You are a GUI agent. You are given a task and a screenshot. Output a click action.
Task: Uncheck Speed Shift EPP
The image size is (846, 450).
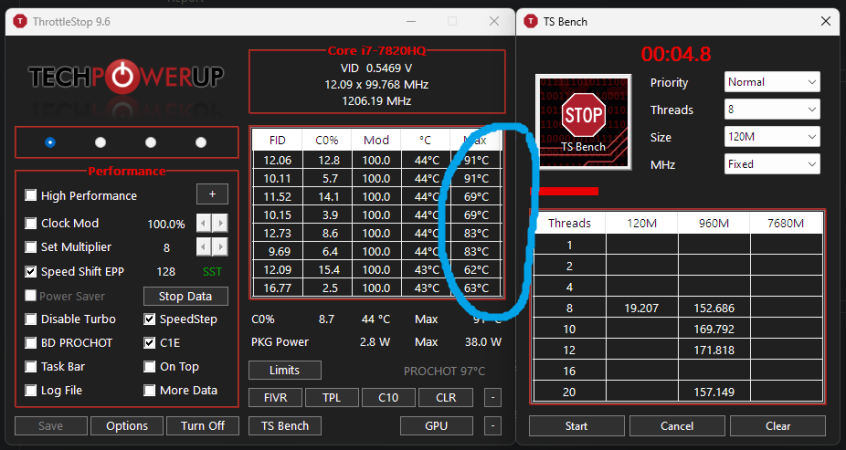(x=31, y=271)
